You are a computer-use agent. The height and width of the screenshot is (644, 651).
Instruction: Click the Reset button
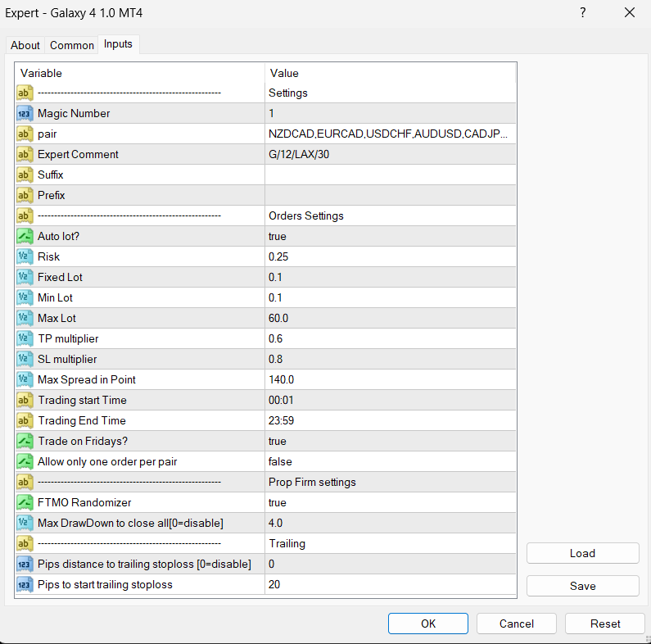point(605,624)
